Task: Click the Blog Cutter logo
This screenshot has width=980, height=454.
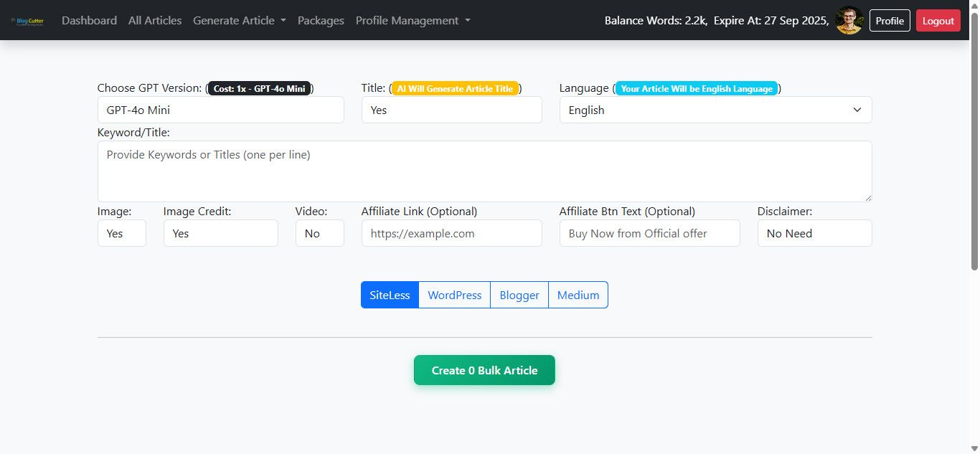Action: click(27, 21)
